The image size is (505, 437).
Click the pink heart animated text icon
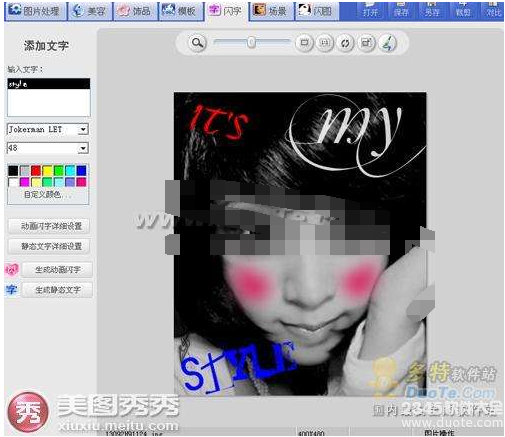(12, 270)
